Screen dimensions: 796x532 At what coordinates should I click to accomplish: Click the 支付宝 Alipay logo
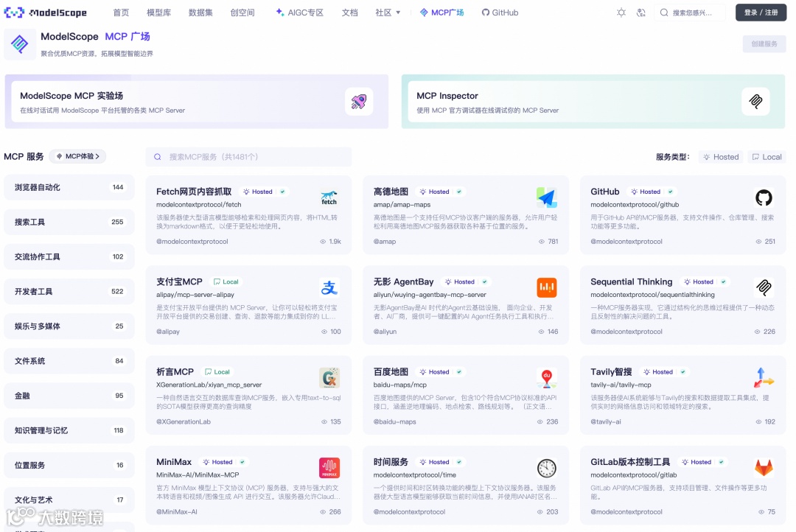[x=329, y=288]
